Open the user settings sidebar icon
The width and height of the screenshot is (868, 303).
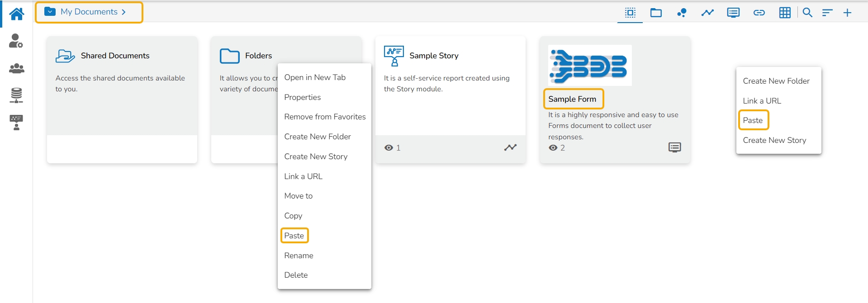(16, 41)
